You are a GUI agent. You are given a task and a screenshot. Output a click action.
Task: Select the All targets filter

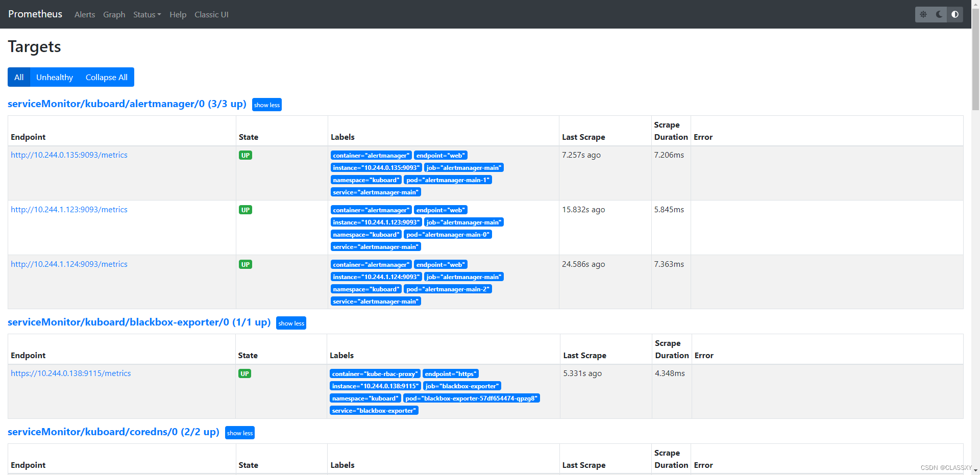click(x=19, y=77)
